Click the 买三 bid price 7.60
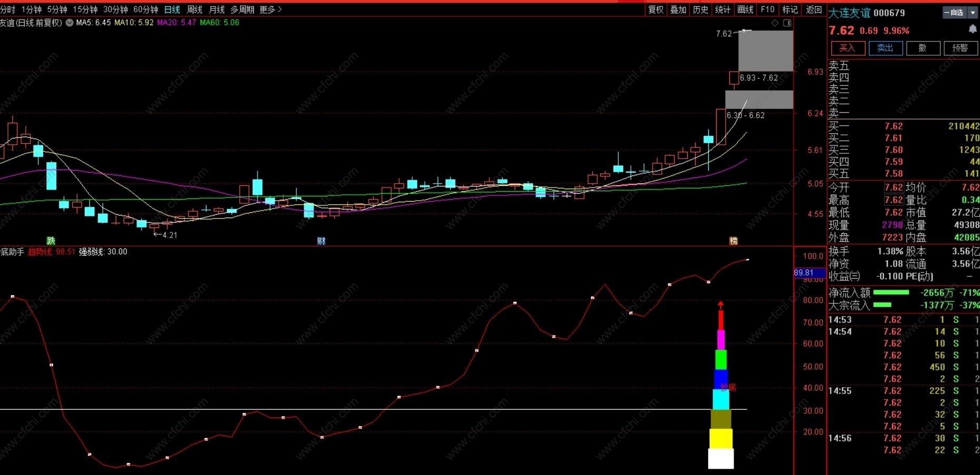 894,150
